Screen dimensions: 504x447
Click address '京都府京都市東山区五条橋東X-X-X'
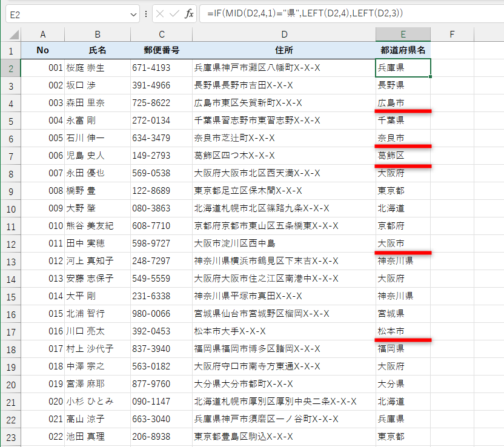point(284,226)
